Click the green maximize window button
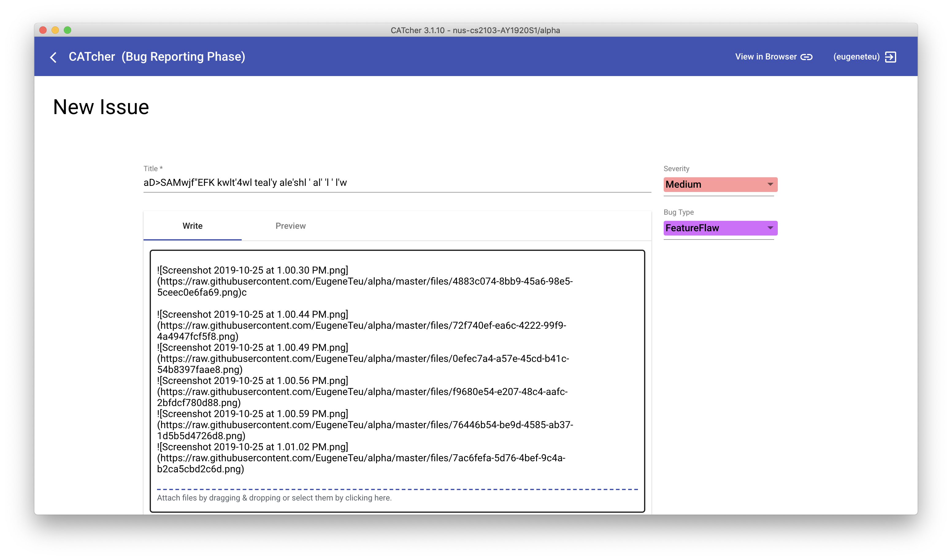This screenshot has width=952, height=560. [x=67, y=30]
